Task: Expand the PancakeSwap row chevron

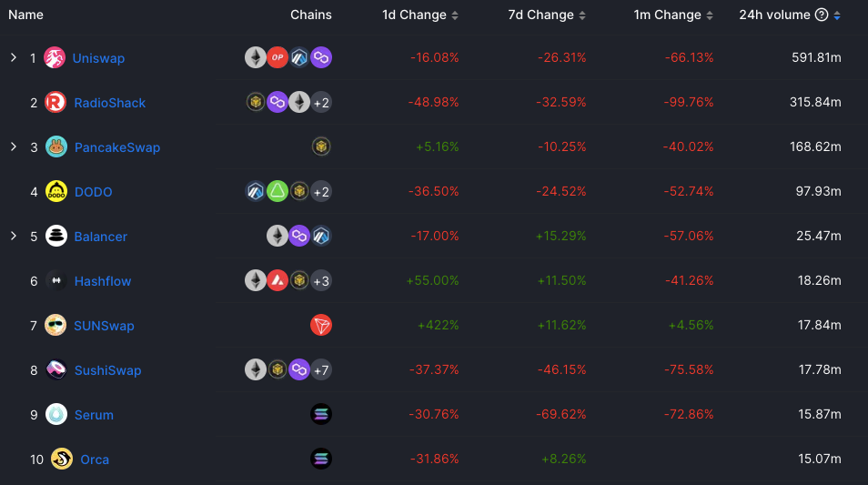Action: tap(14, 147)
